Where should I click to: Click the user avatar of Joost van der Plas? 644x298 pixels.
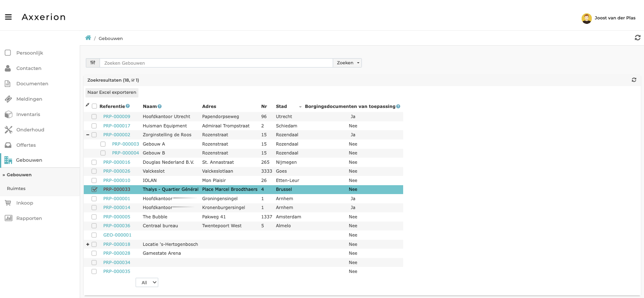pos(586,18)
